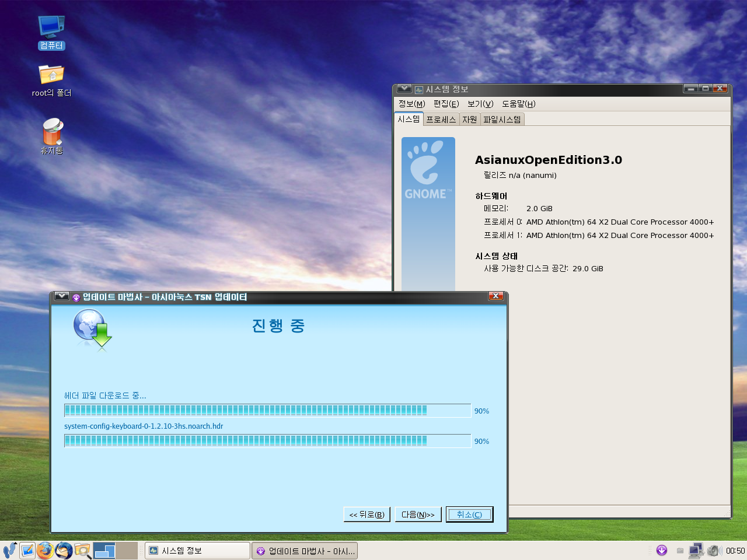Click the 90% label beside header download bar
The height and width of the screenshot is (560, 747).
[x=481, y=411]
